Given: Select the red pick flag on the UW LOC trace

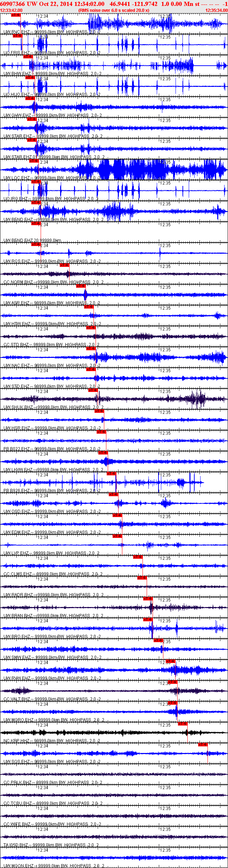Looking at the screenshot, I should (x=34, y=161).
